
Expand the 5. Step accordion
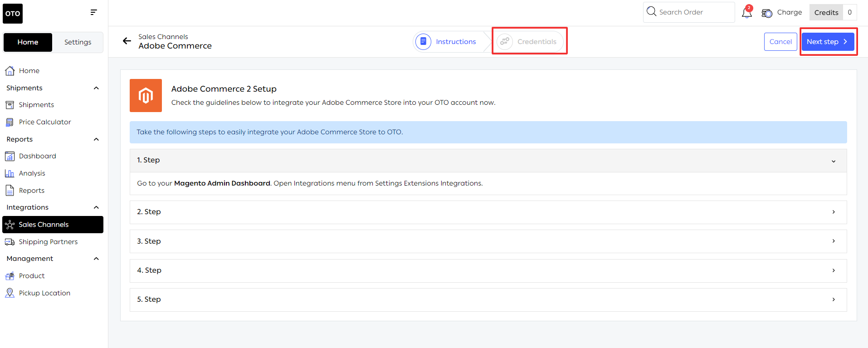(488, 299)
